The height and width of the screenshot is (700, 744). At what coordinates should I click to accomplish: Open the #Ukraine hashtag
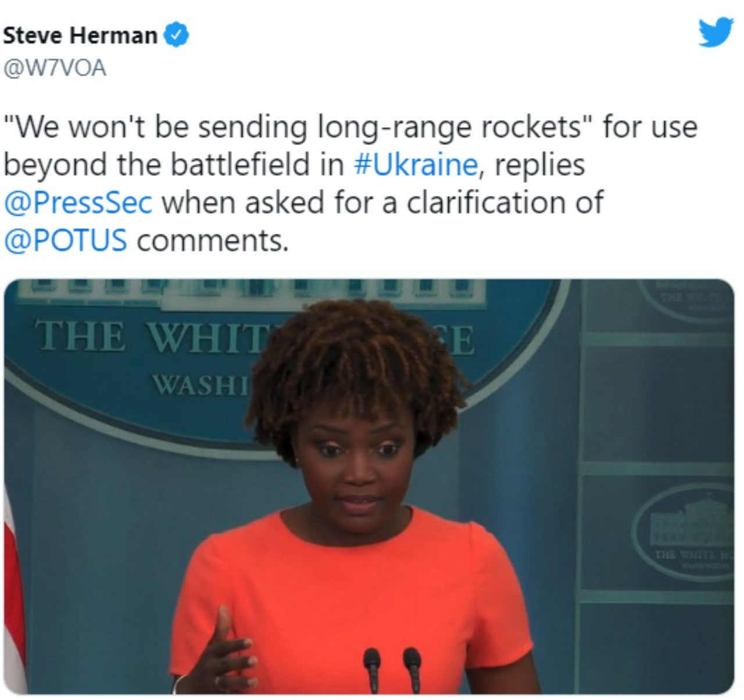pyautogui.click(x=416, y=164)
